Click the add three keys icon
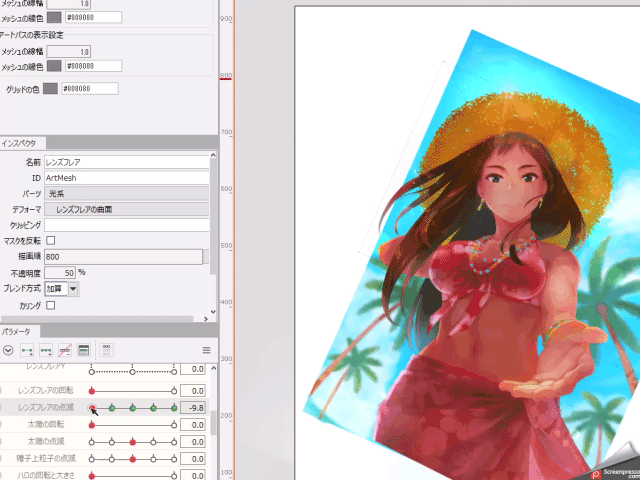Screen dimensions: 640x480 click(x=46, y=350)
